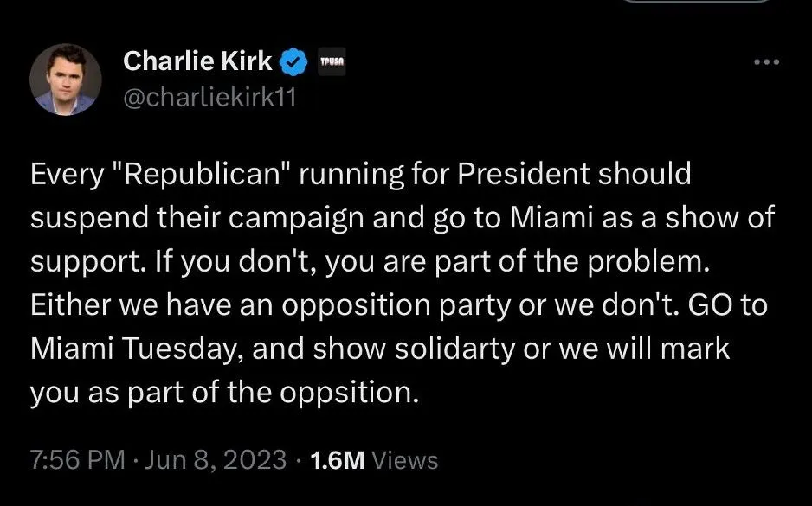This screenshot has height=506, width=812.
Task: Click the line starting "Either we have"
Action: pos(399,305)
